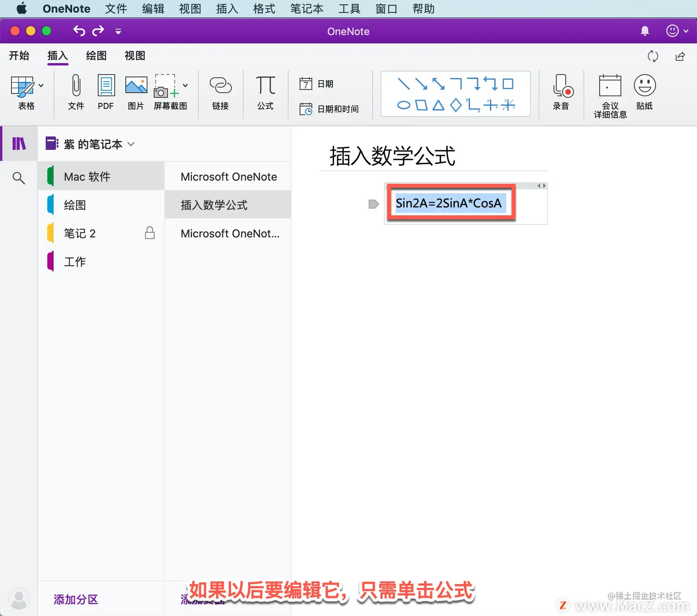The width and height of the screenshot is (697, 616).
Task: Insert an equation using 公式
Action: pos(266,92)
